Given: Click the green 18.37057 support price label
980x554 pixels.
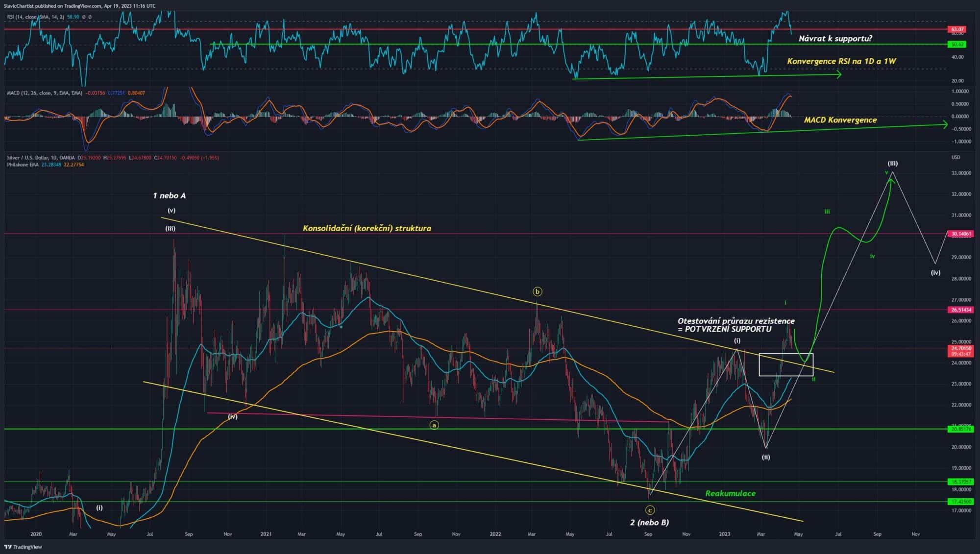Looking at the screenshot, I should pyautogui.click(x=960, y=482).
